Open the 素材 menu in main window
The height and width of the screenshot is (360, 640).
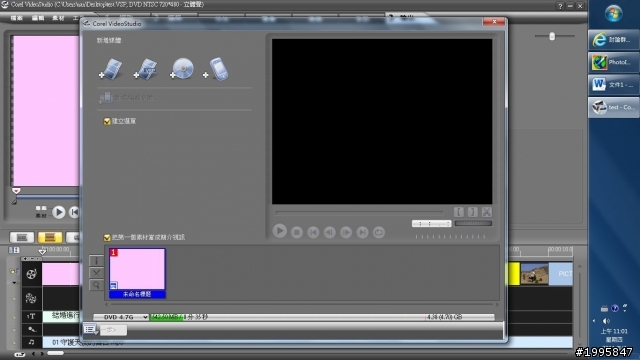pos(58,18)
